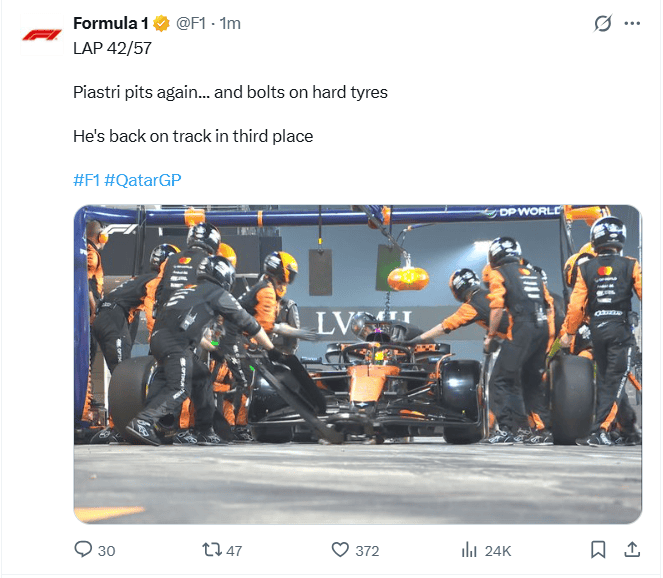Open the Formula 1 account name link
This screenshot has height=578, width=663.
pos(110,23)
